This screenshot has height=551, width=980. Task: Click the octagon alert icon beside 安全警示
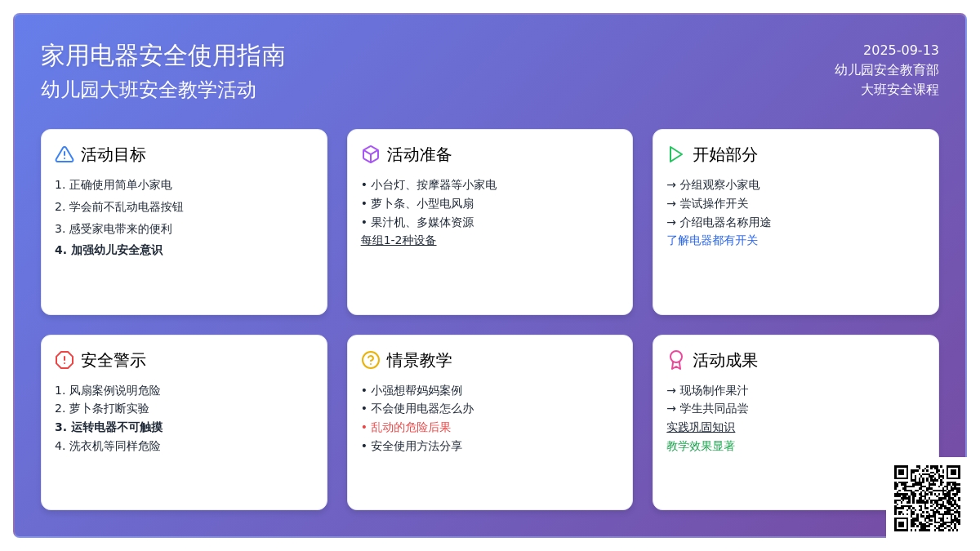point(65,360)
